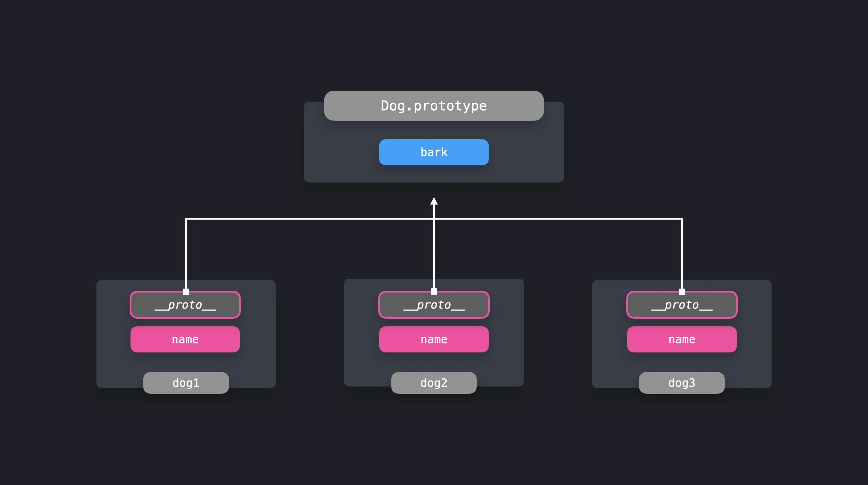Click the dog2 label
Viewport: 868px width, 485px height.
[x=434, y=383]
